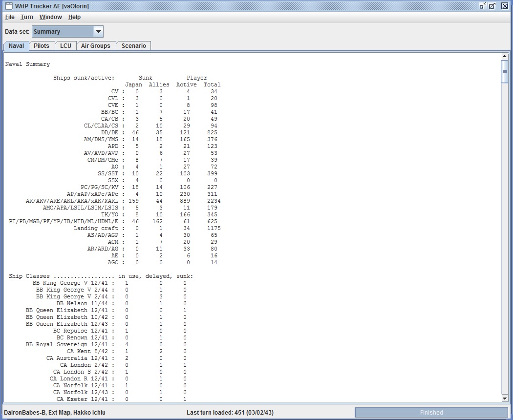
Task: Click the BC Renown 12/41 row
Action: click(x=121, y=337)
